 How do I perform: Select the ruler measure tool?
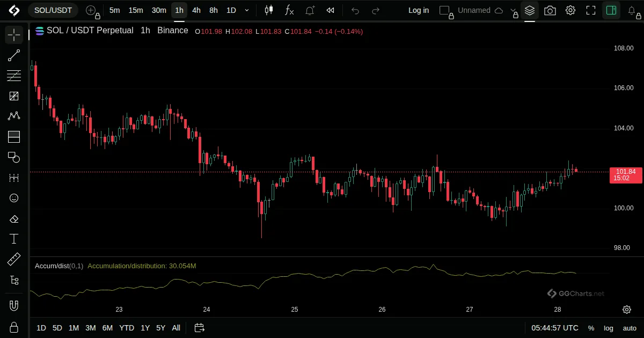point(14,259)
